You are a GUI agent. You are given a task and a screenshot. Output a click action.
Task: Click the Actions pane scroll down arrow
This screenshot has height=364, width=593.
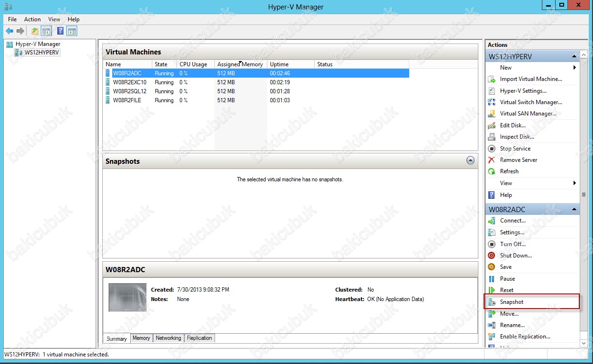[x=584, y=343]
